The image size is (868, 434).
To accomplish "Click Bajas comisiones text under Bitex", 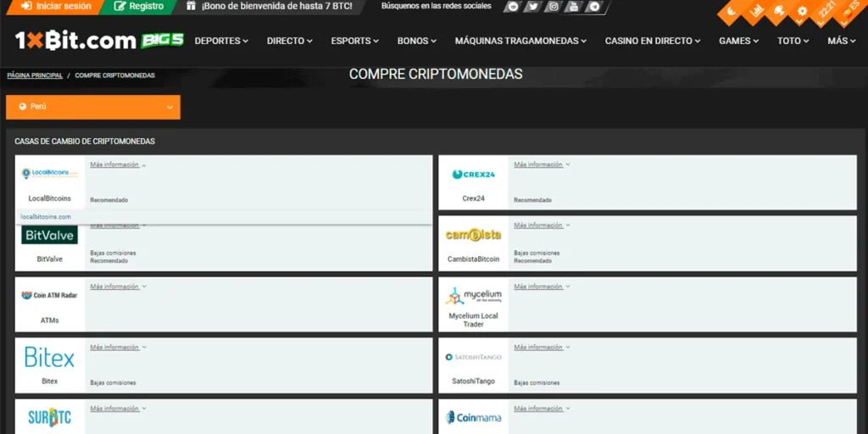I will pyautogui.click(x=113, y=382).
